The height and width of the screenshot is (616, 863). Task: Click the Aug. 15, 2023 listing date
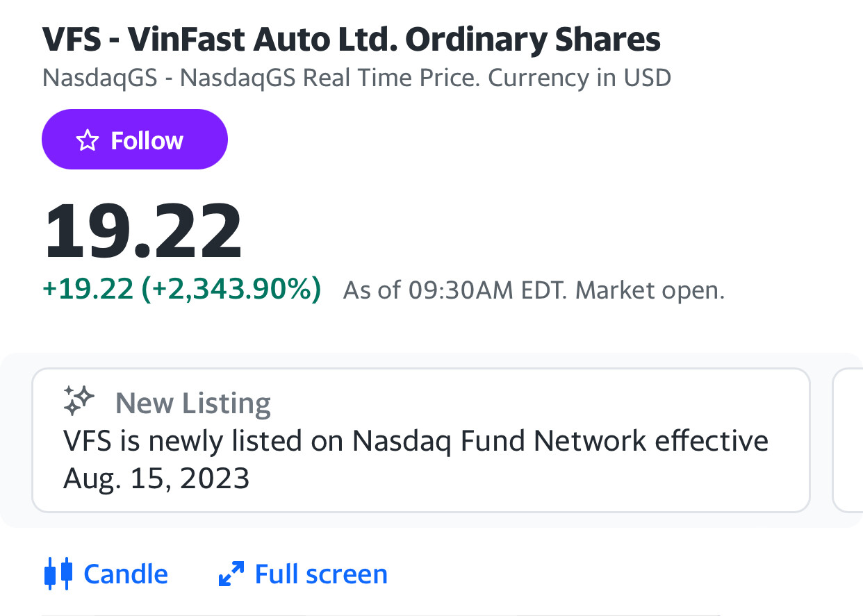(x=156, y=479)
